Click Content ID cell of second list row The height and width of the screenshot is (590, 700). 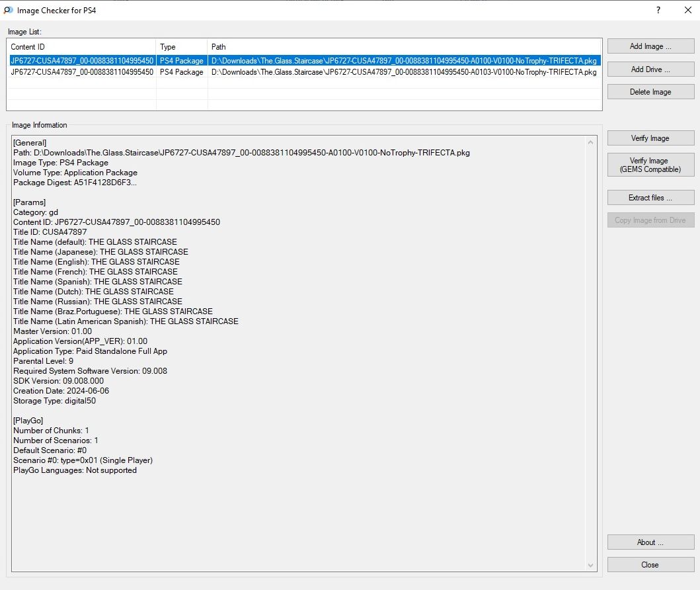[82, 72]
